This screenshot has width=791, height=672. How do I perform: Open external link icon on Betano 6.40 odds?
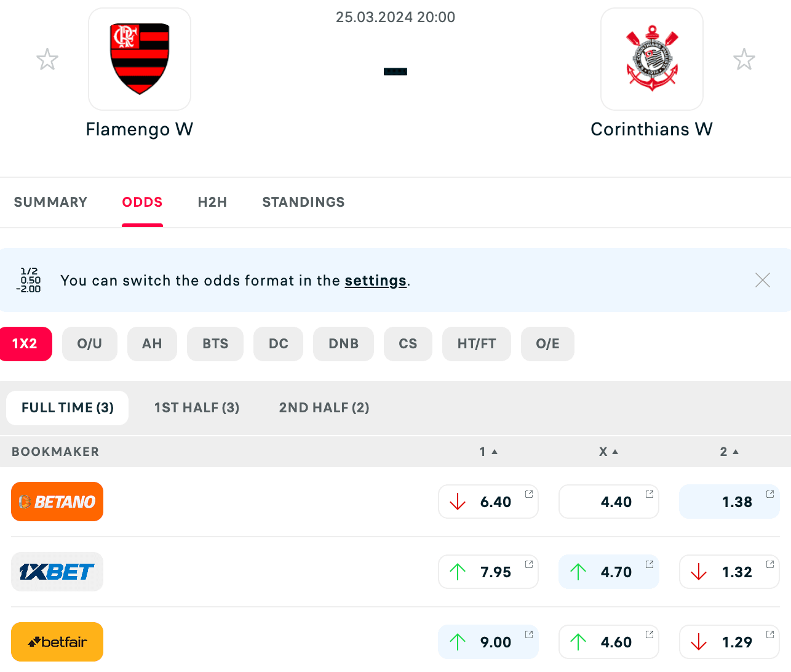pos(529,494)
